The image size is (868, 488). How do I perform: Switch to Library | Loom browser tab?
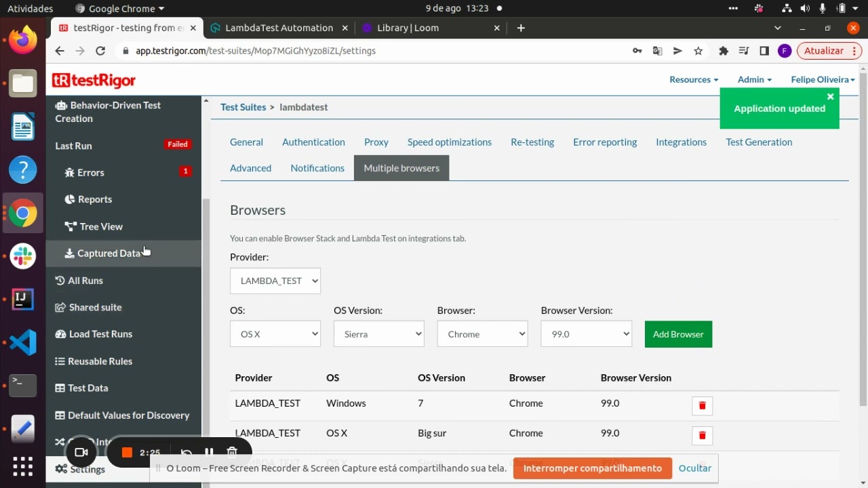pos(431,28)
